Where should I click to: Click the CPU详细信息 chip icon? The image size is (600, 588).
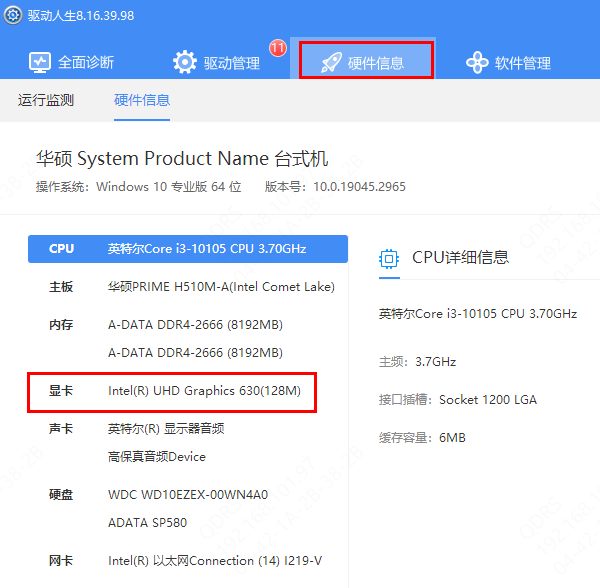coord(389,258)
